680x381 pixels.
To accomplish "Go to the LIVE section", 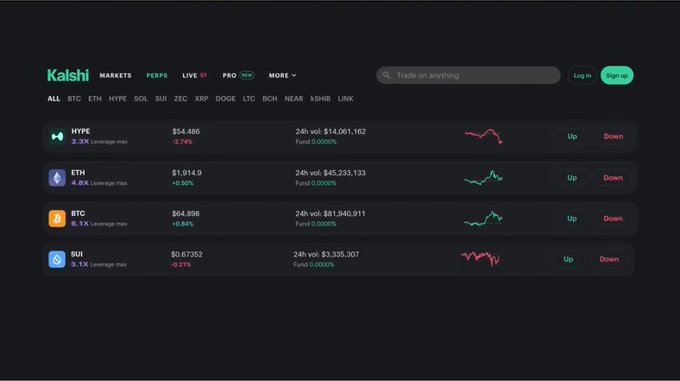I will click(194, 75).
